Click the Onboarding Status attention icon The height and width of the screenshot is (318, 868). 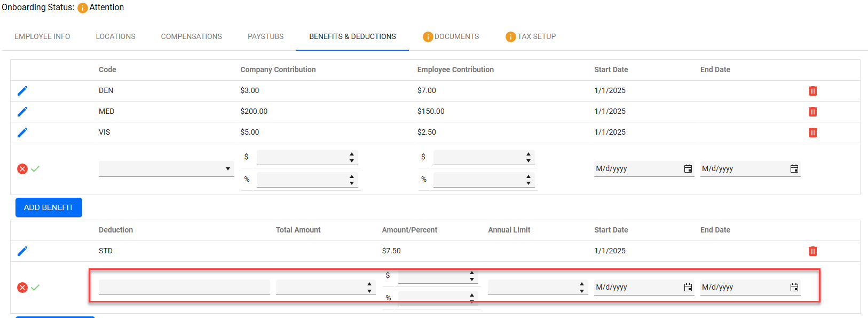coord(83,8)
